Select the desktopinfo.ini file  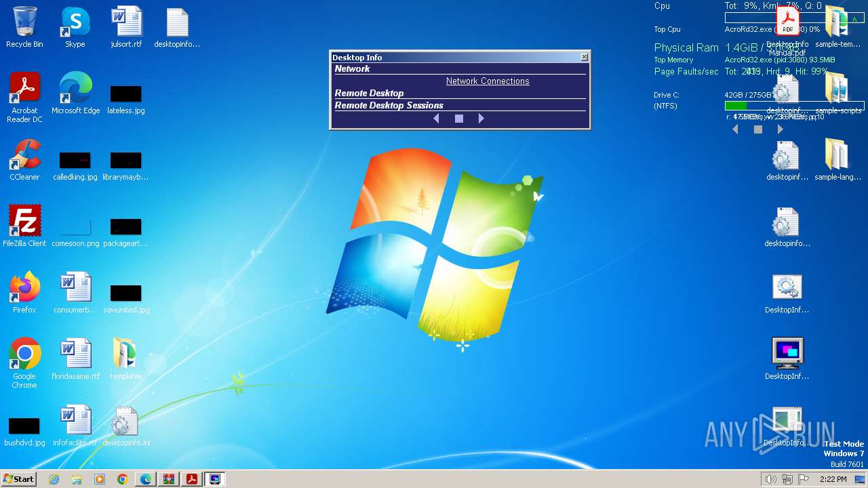tap(126, 426)
